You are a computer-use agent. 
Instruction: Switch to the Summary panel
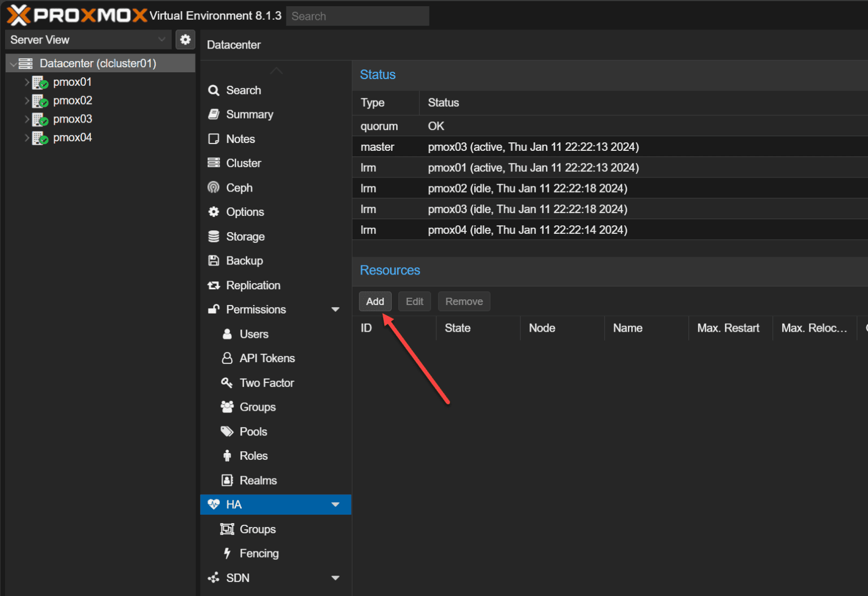pos(249,114)
